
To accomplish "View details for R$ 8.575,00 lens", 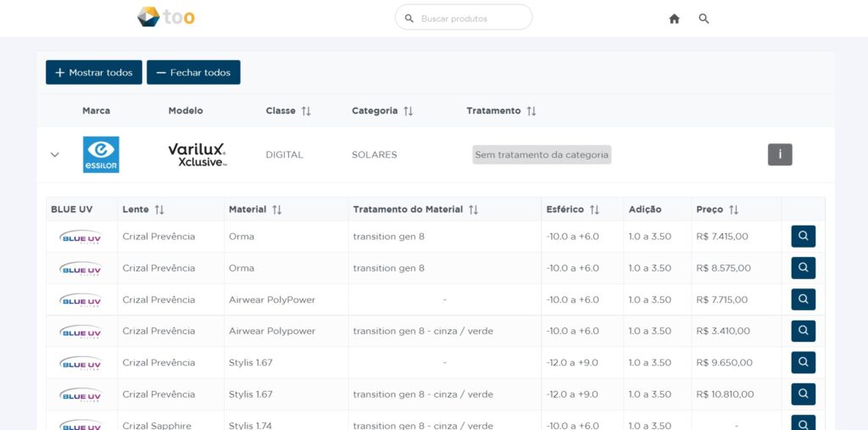I will tap(804, 268).
